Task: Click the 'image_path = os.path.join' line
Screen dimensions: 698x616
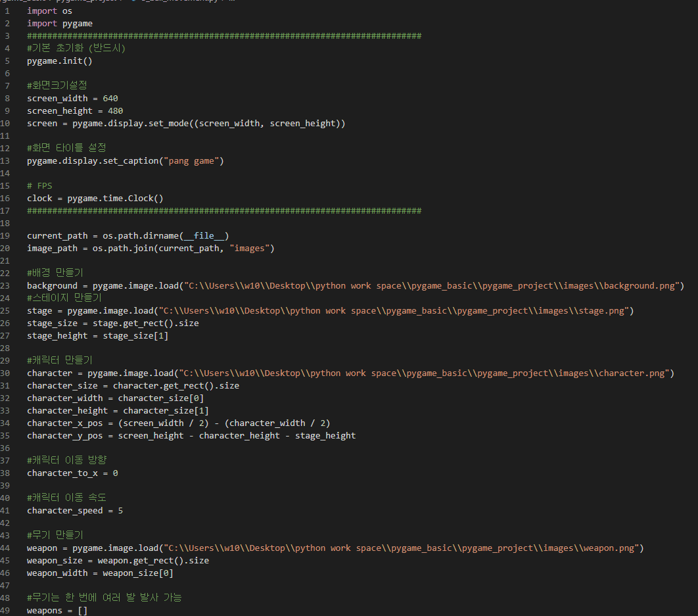Action: (151, 248)
